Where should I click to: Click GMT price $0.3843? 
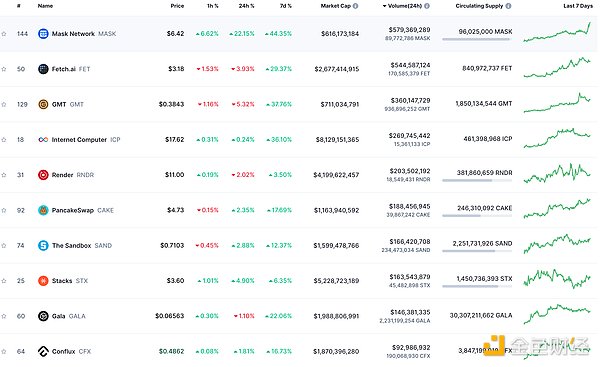171,104
